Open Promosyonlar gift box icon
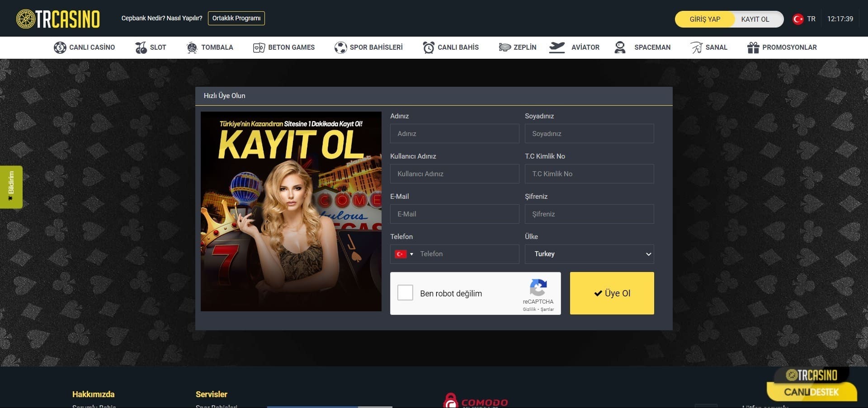Viewport: 868px width, 408px height. [753, 47]
